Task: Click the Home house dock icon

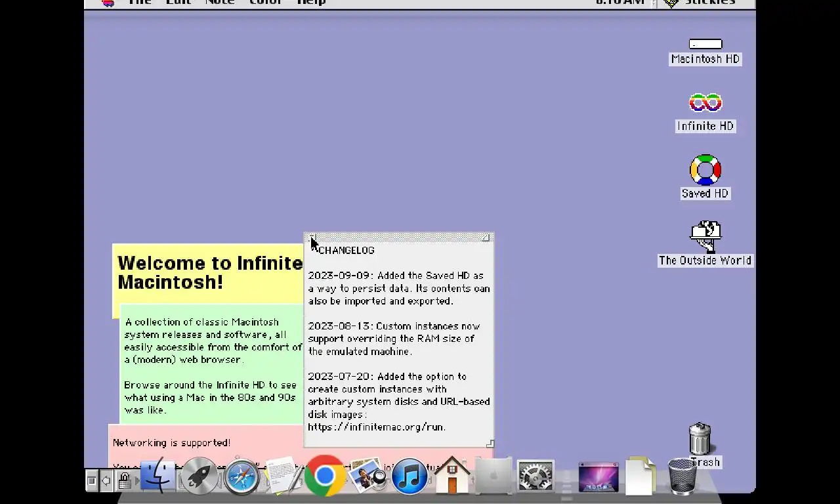Action: pyautogui.click(x=451, y=475)
